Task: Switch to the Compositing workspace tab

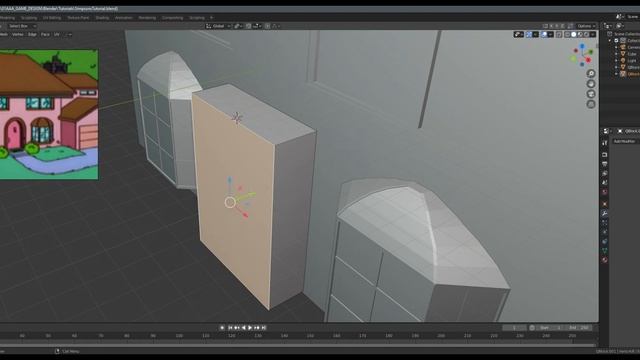Action: (x=172, y=18)
